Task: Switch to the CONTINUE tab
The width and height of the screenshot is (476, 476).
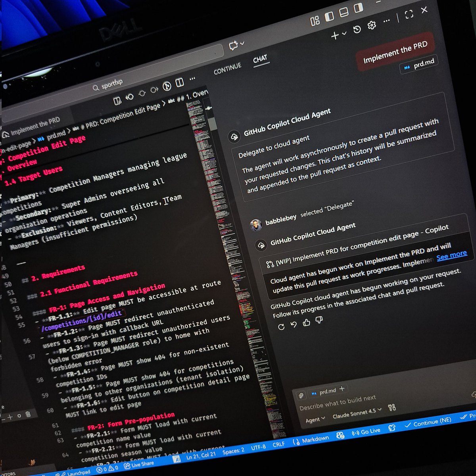Action: pyautogui.click(x=227, y=69)
